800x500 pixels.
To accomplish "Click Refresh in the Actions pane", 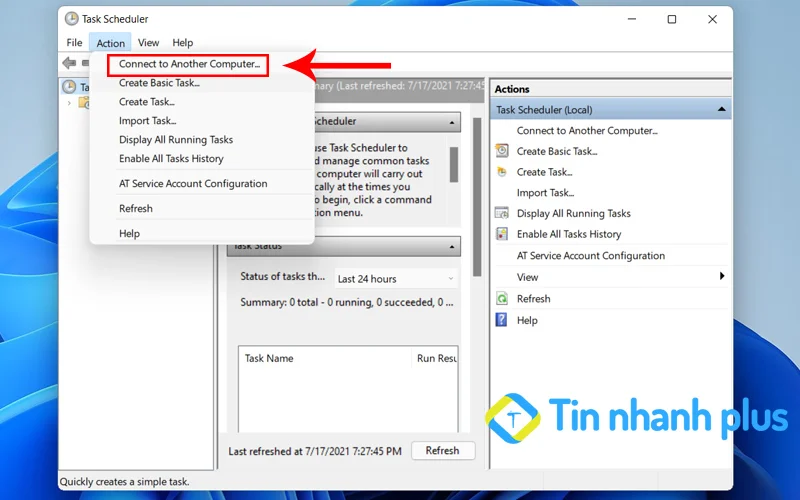I will [533, 299].
